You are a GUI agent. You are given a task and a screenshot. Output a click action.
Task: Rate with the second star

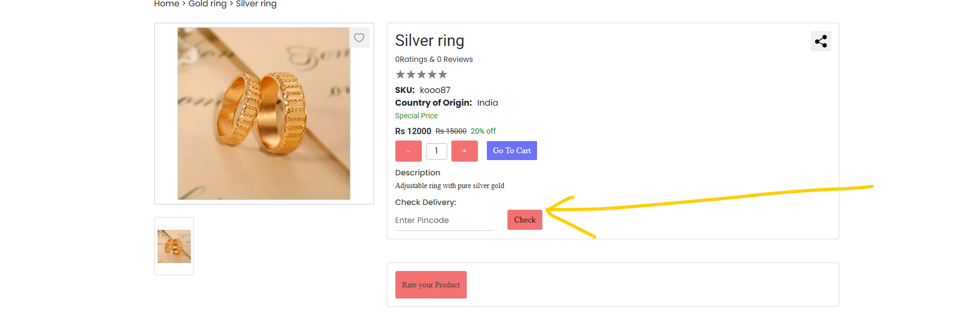(411, 74)
